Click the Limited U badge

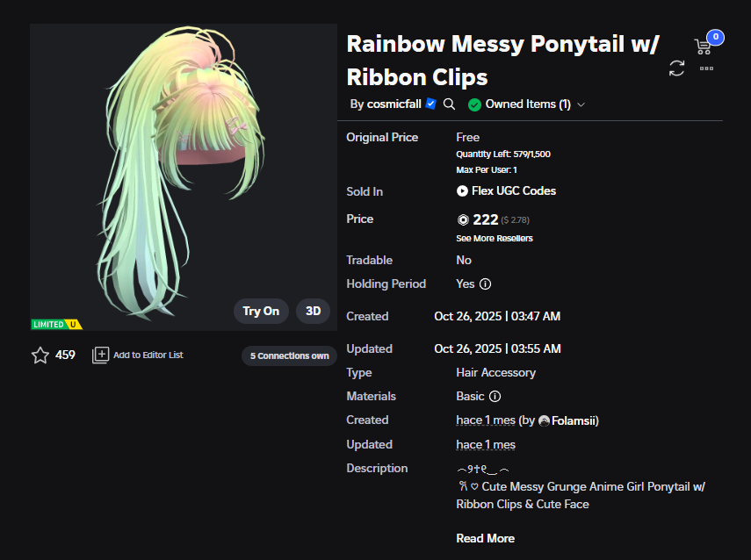(x=56, y=324)
